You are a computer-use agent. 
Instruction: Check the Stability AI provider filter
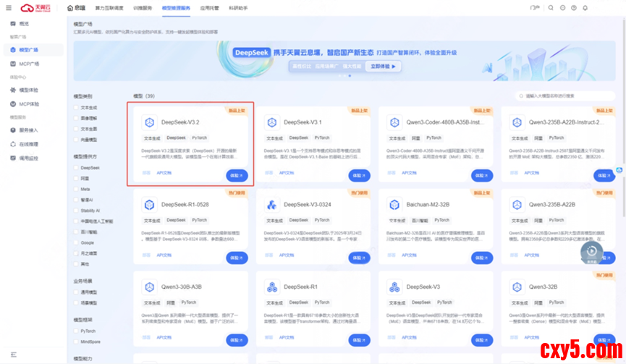click(76, 211)
